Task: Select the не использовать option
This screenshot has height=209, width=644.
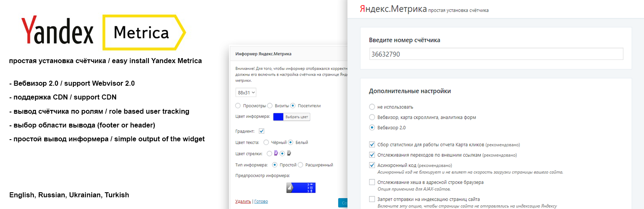Action: tap(372, 107)
